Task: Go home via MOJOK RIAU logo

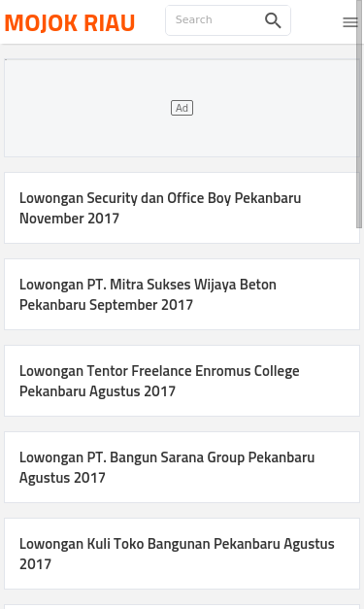Action: 70,22
